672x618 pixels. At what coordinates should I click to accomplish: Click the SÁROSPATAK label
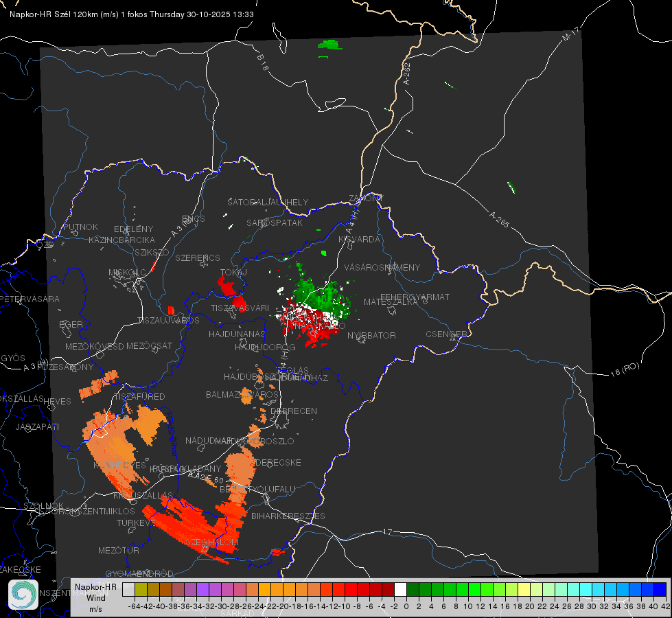point(275,222)
